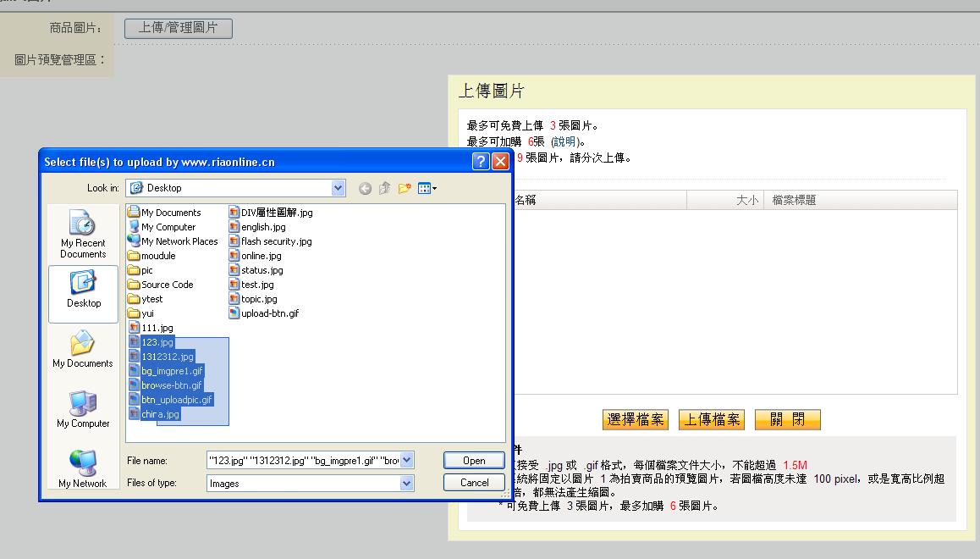Open My Recent Documents in sidebar
Image resolution: width=980 pixels, height=559 pixels.
click(x=83, y=235)
